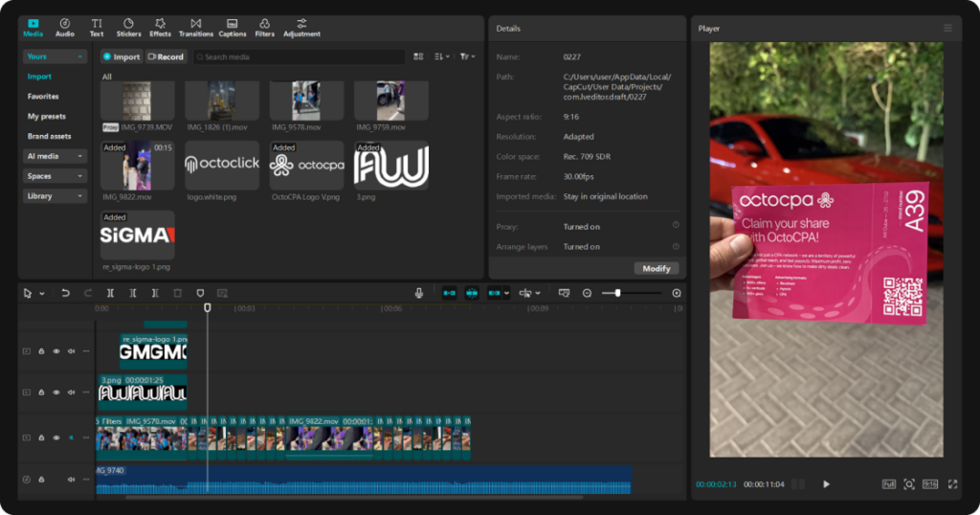Click the Import button
The width and height of the screenshot is (980, 515).
122,56
